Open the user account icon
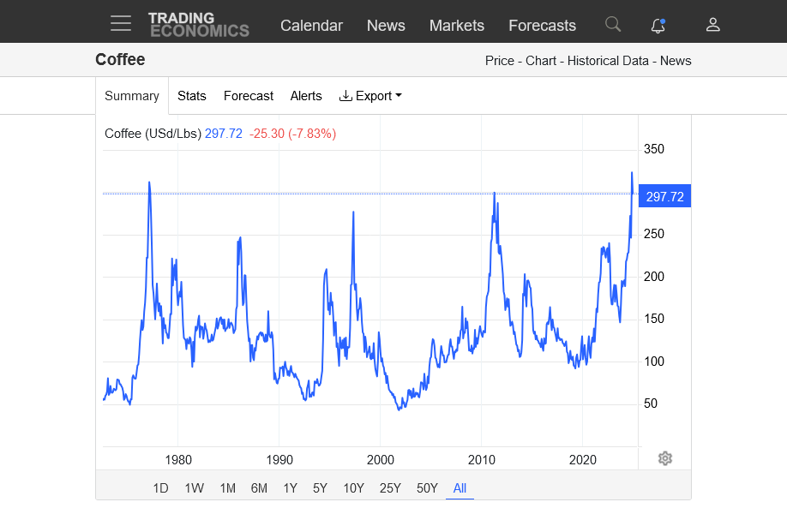The height and width of the screenshot is (532, 787). [712, 24]
